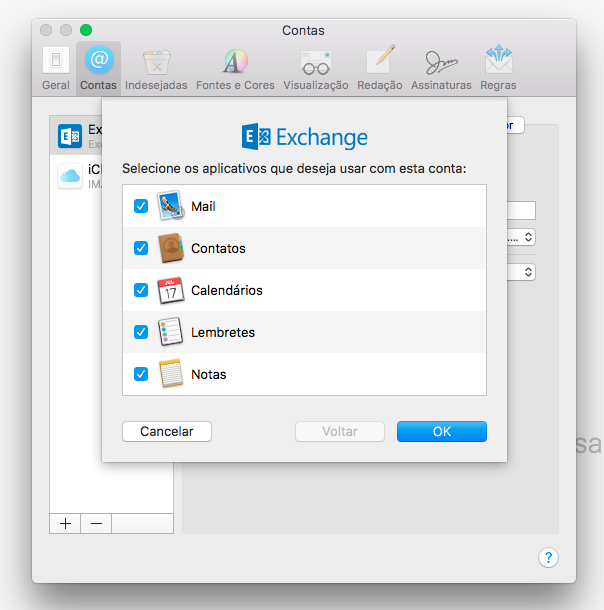Open help with the question mark button
Image resolution: width=604 pixels, height=610 pixels.
coord(548,558)
